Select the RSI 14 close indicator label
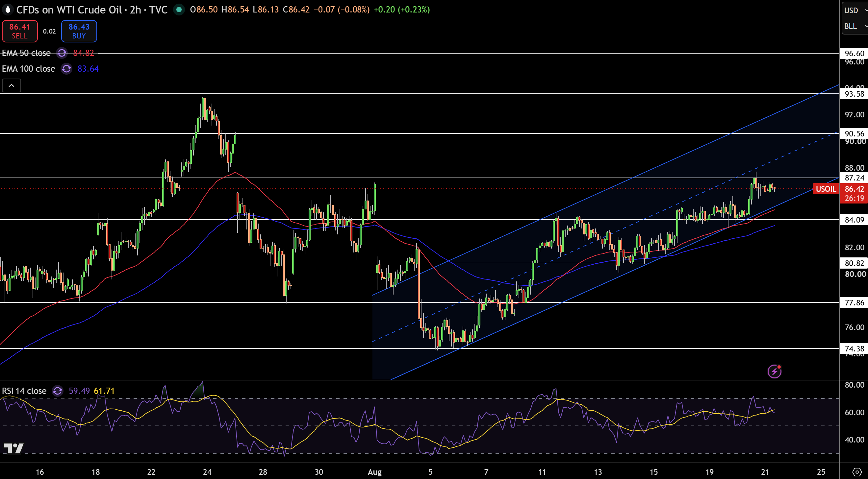Viewport: 868px width, 479px height. 24,391
